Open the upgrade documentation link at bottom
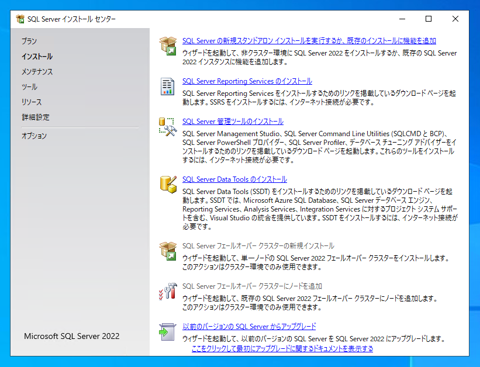480x367 pixels. pos(282,349)
